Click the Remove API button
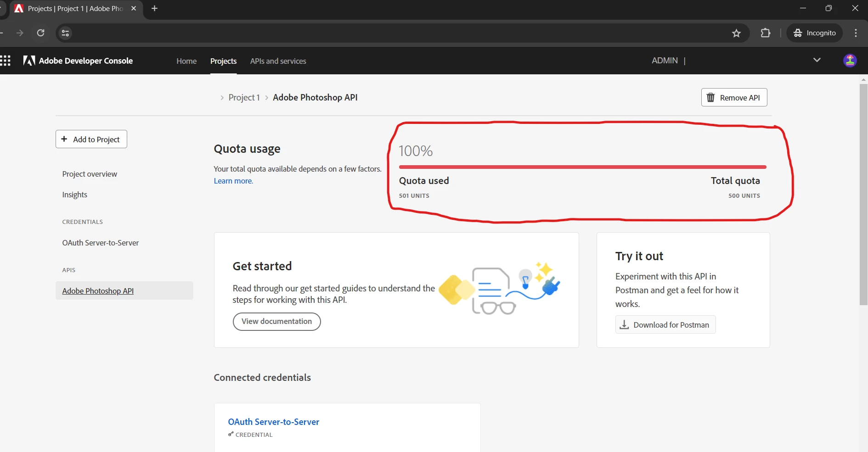The image size is (868, 452). (x=734, y=97)
